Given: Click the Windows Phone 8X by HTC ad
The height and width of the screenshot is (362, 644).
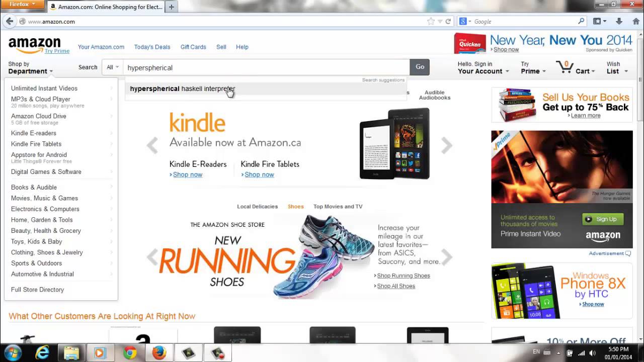Looking at the screenshot, I should (561, 291).
